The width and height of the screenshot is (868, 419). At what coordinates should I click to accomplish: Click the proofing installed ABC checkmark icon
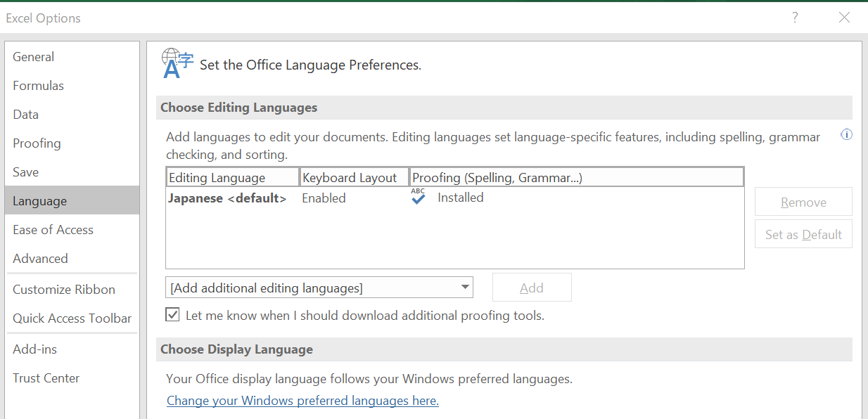(419, 198)
